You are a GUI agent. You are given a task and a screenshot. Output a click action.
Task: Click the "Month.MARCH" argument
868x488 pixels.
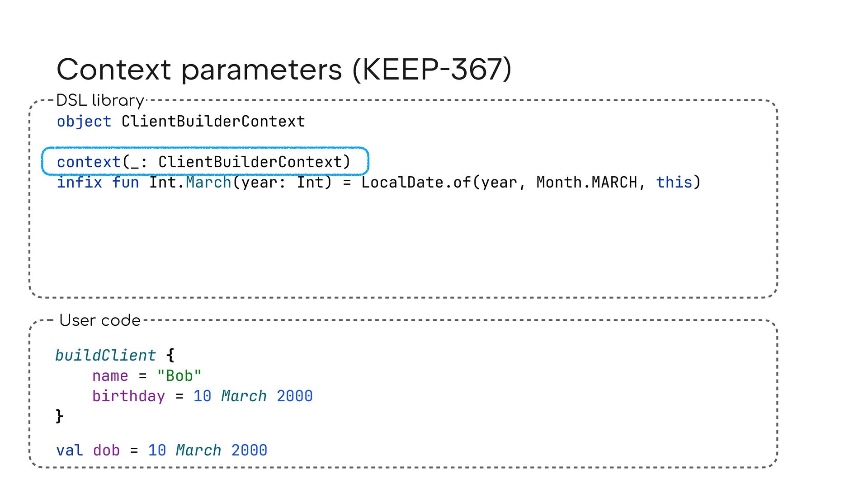pos(586,182)
